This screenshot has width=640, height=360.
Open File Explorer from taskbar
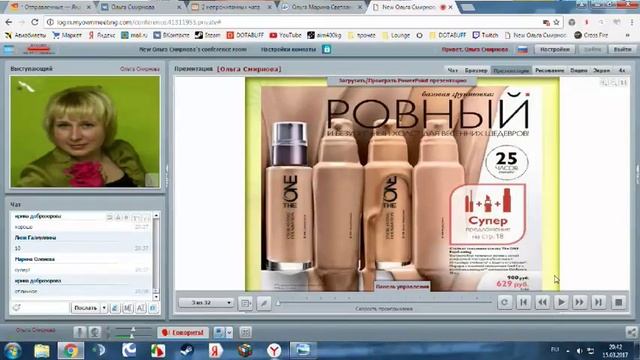coord(42,351)
